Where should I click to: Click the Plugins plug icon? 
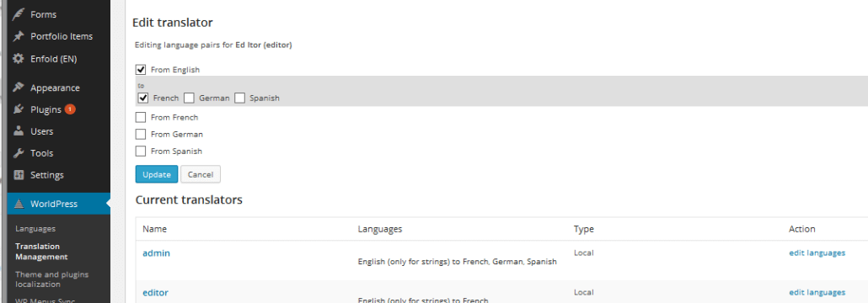(x=19, y=109)
